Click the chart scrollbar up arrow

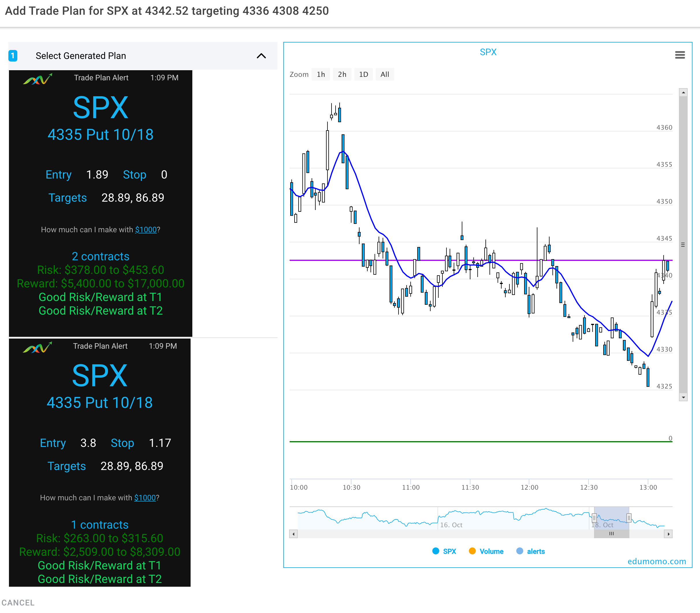point(683,92)
